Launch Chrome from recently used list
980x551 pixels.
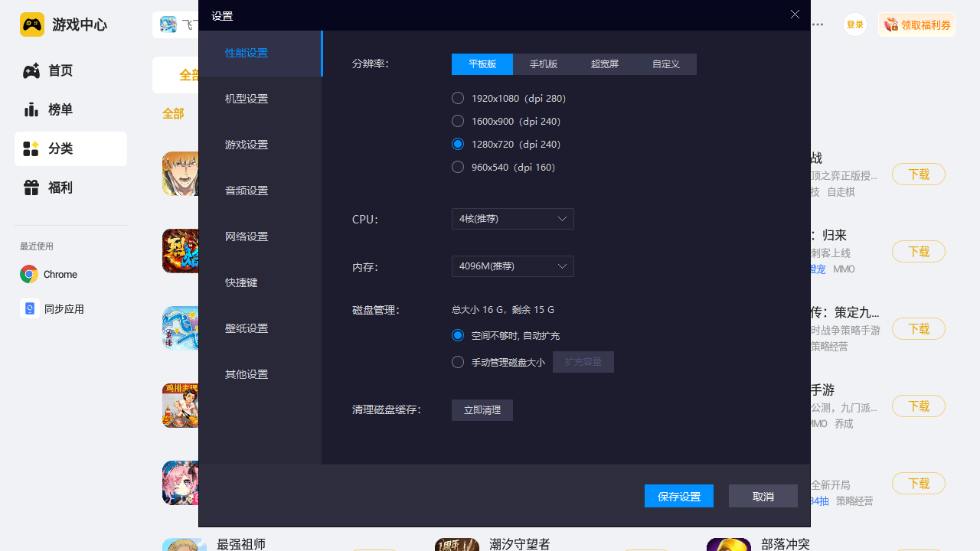[28, 274]
